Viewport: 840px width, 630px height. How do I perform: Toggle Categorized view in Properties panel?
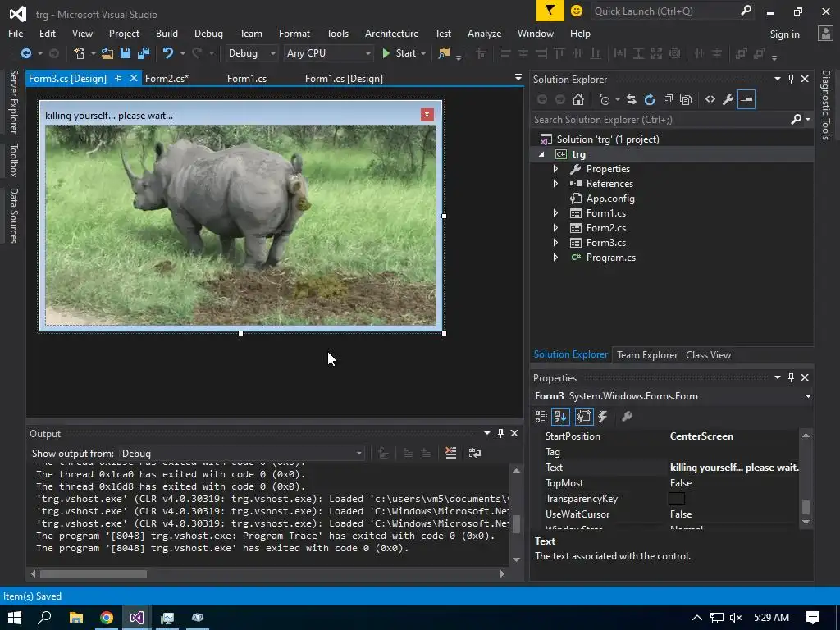[x=541, y=417]
